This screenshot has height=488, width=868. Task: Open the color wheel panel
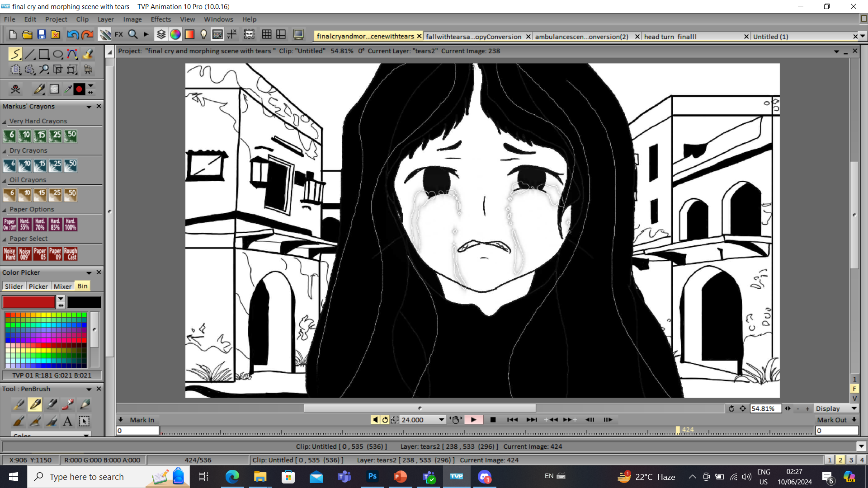[175, 34]
